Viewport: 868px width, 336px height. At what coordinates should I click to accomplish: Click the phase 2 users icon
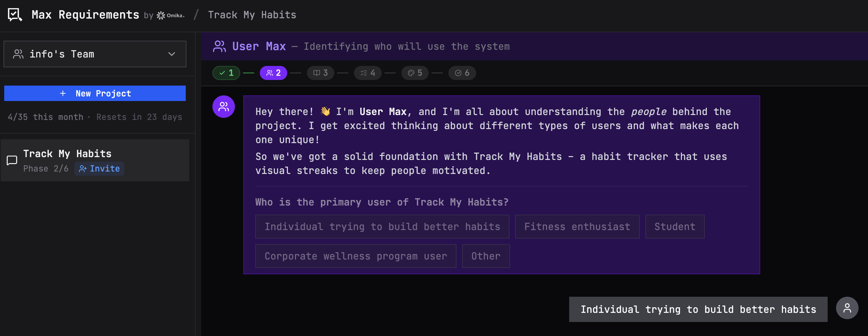[x=273, y=73]
